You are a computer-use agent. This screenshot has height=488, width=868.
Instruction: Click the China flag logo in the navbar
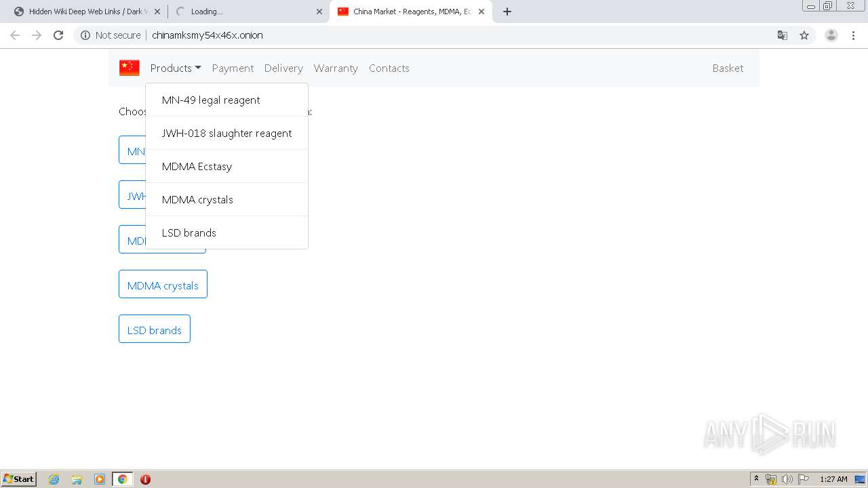[130, 68]
